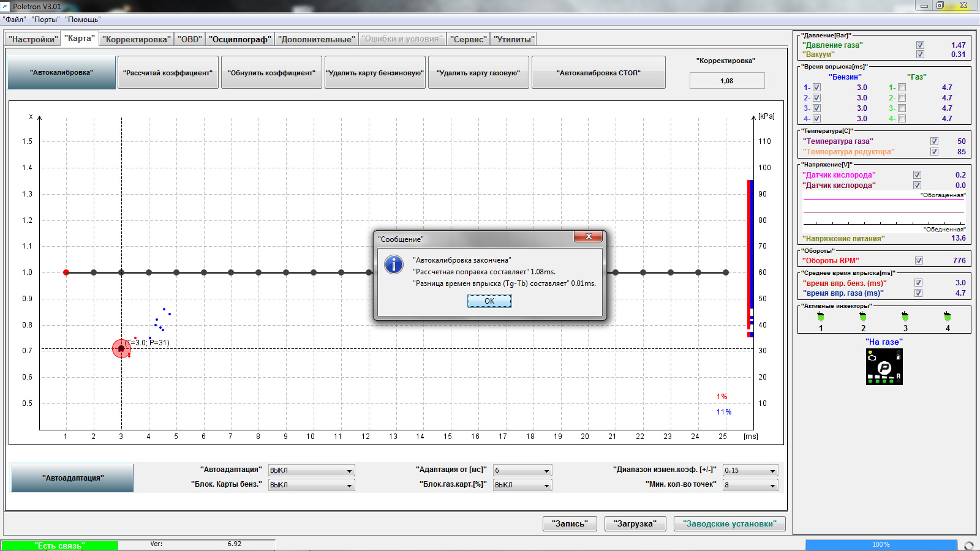Click active injector 4 icon
Viewport: 980px width, 551px height.
pyautogui.click(x=948, y=317)
